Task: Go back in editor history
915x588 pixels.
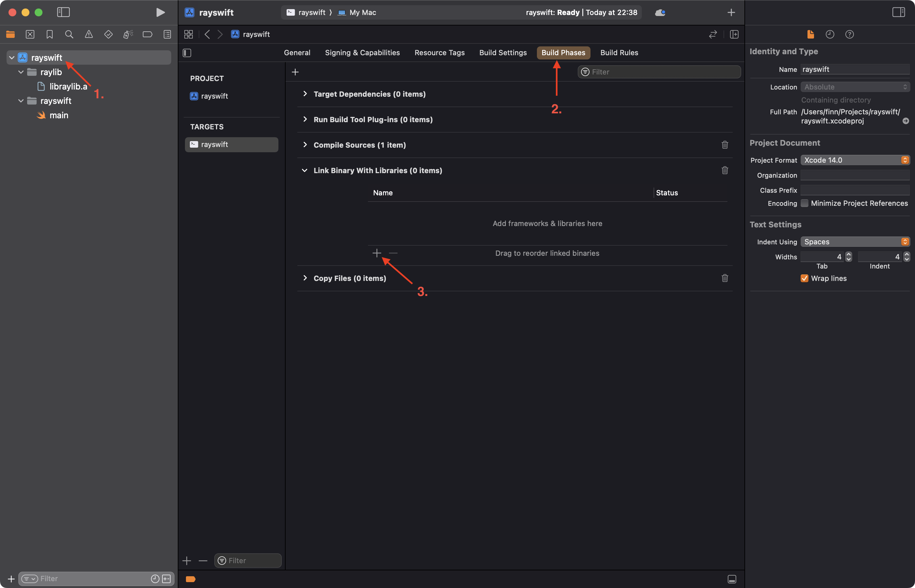Action: pos(208,34)
